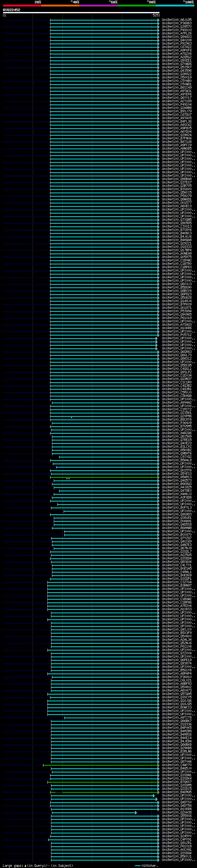Select the UniRef100_A9TIT8 label
This screenshot has height=868, width=197.
pyautogui.click(x=177, y=718)
